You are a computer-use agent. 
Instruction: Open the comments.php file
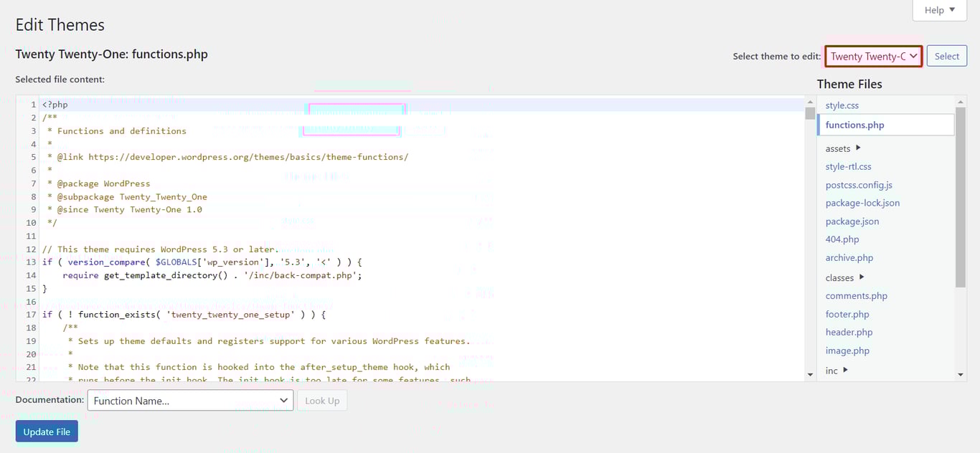[856, 295]
